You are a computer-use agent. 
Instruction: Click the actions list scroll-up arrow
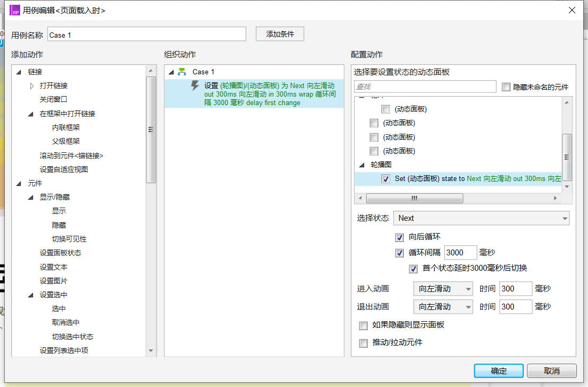pos(151,71)
